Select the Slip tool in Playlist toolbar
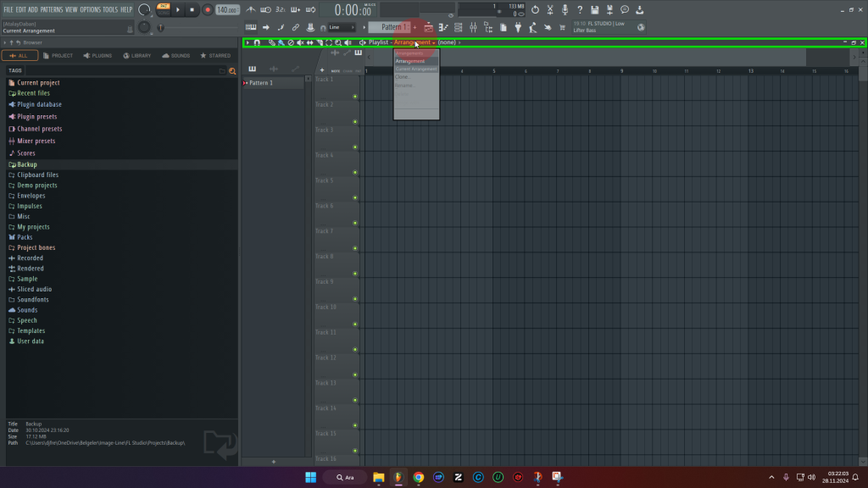Screen dimensions: 868x488 [x=310, y=42]
